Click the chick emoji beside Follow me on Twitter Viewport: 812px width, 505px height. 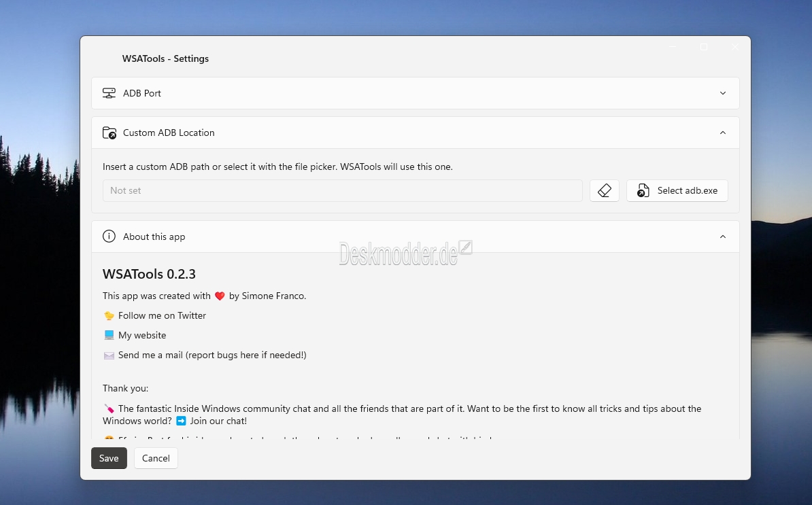[x=109, y=315]
